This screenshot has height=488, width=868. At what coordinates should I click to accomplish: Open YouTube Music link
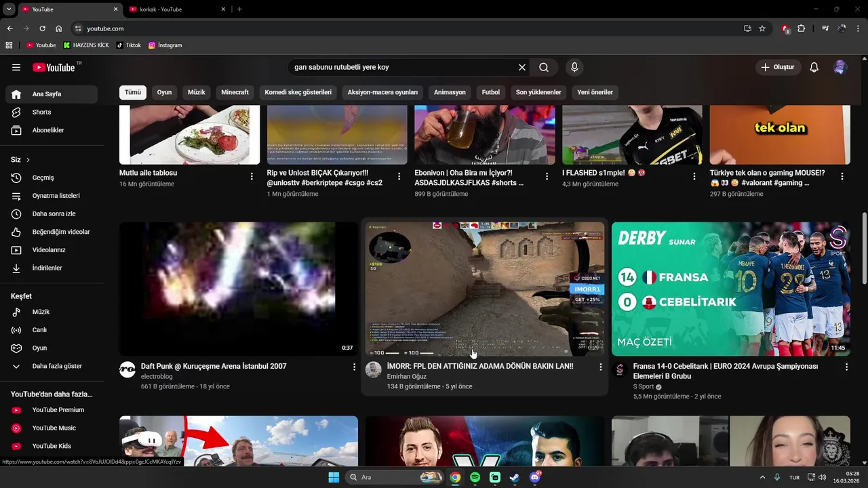52,428
